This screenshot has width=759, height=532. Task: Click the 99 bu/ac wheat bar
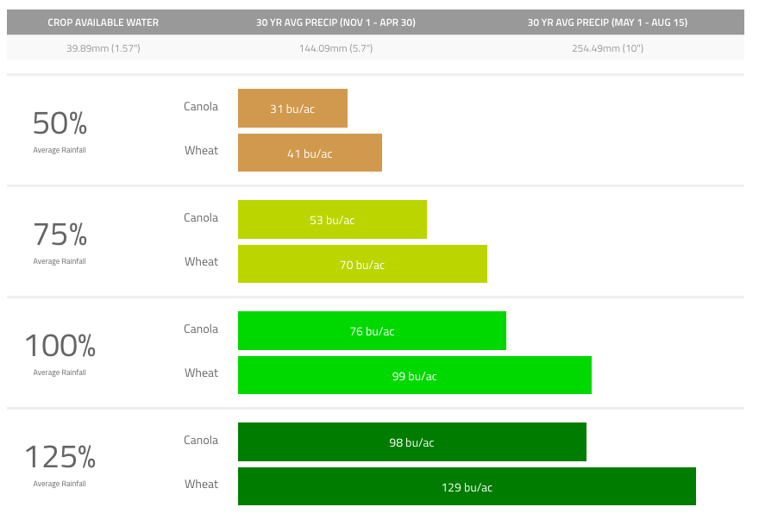[414, 376]
